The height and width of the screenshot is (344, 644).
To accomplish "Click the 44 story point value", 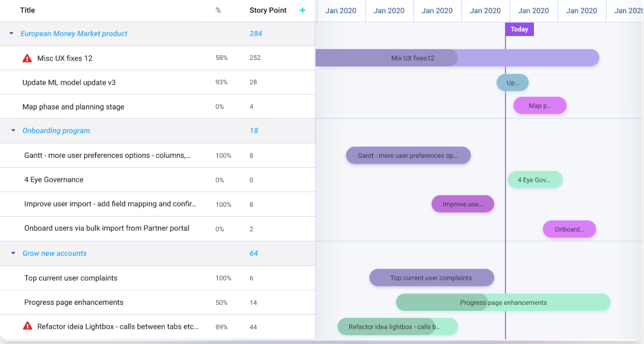I will [x=253, y=327].
